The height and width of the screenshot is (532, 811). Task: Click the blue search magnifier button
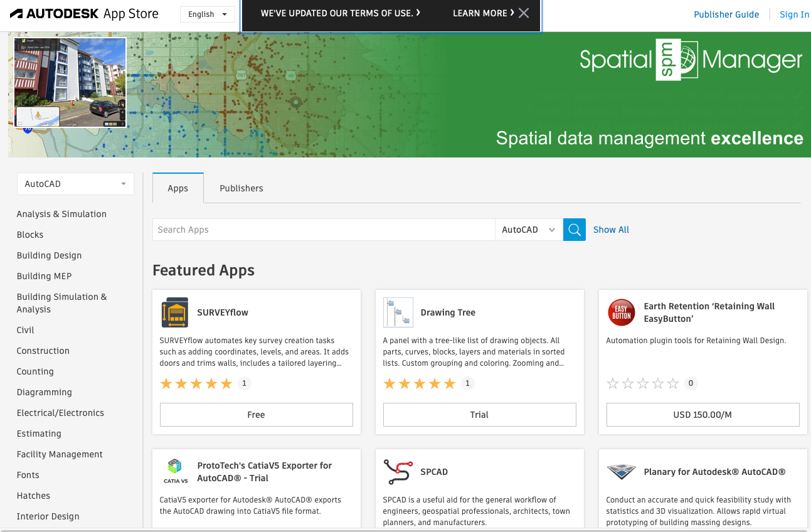tap(575, 230)
